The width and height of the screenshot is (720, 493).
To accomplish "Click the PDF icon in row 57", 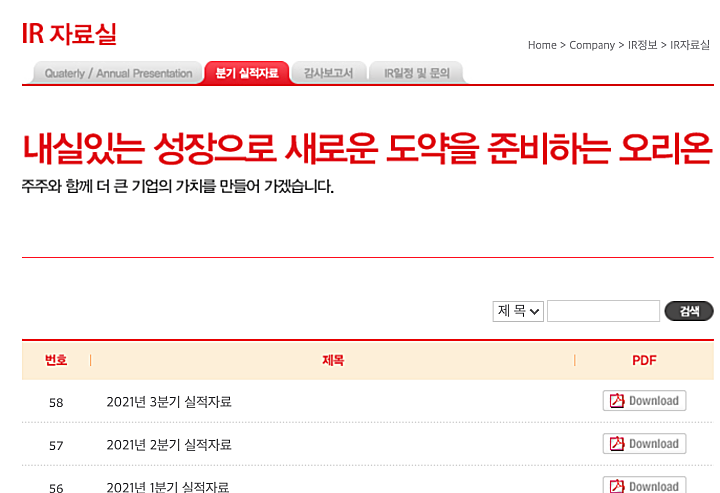I will (x=617, y=444).
